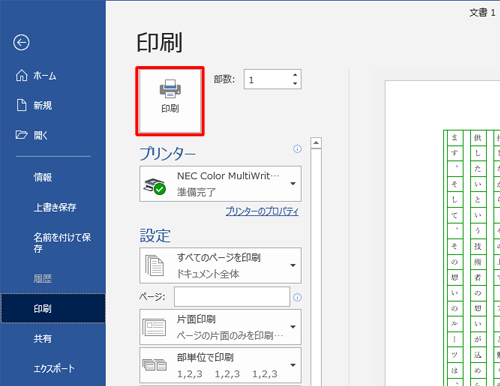Viewport: 500px width, 386px height.
Task: Click the single-sided print page icon
Action: 154,327
